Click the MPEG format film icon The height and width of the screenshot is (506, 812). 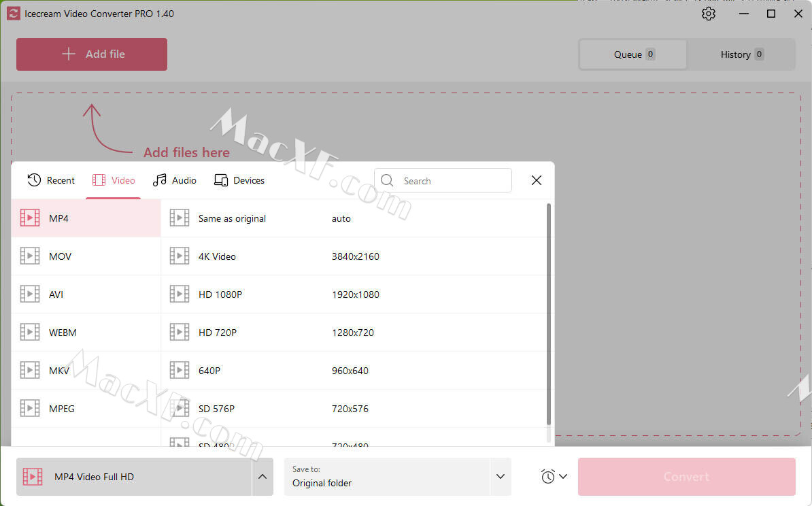click(30, 408)
